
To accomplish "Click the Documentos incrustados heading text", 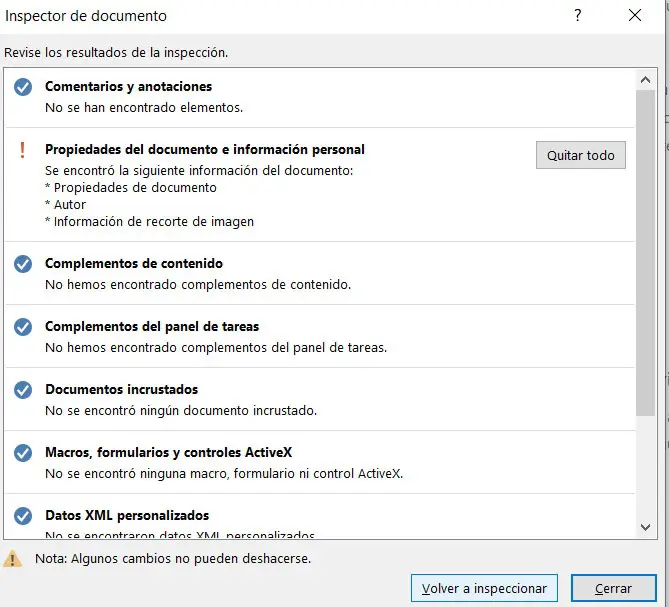I will pyautogui.click(x=121, y=390).
